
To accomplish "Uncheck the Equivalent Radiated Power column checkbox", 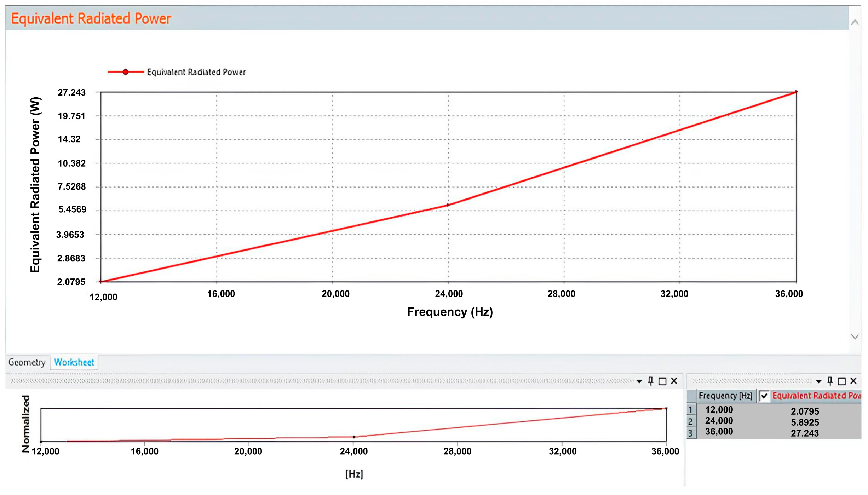I will (764, 396).
